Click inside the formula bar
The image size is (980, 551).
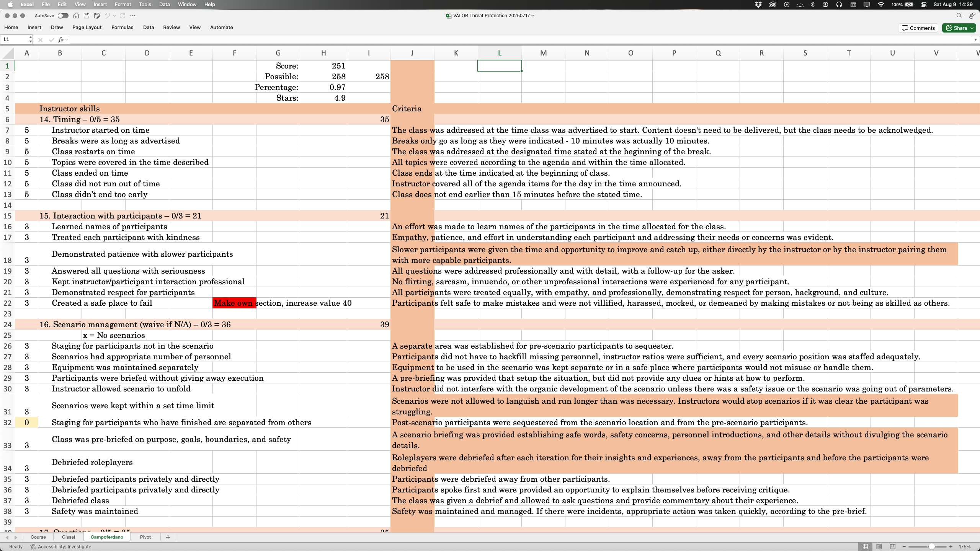click(x=520, y=39)
